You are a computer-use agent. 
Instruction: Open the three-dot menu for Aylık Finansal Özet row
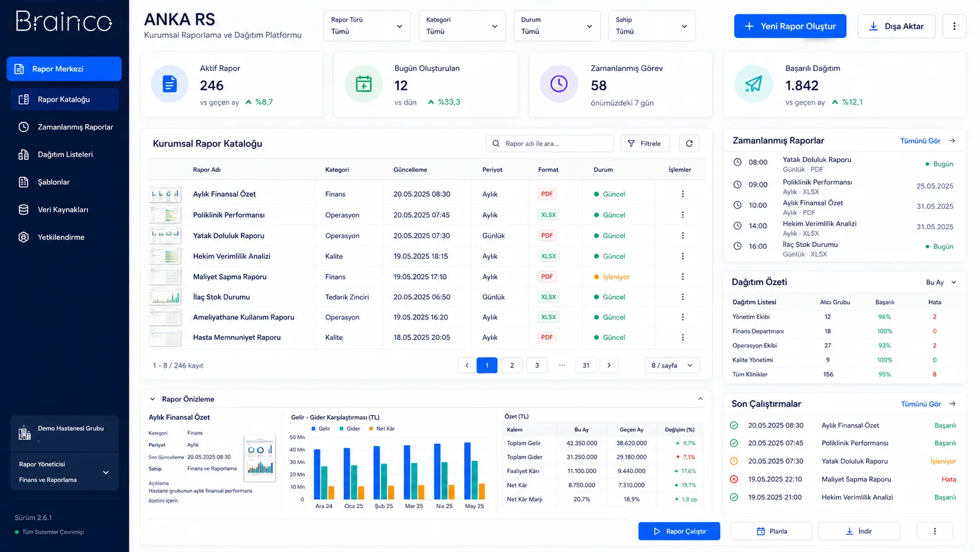[682, 194]
